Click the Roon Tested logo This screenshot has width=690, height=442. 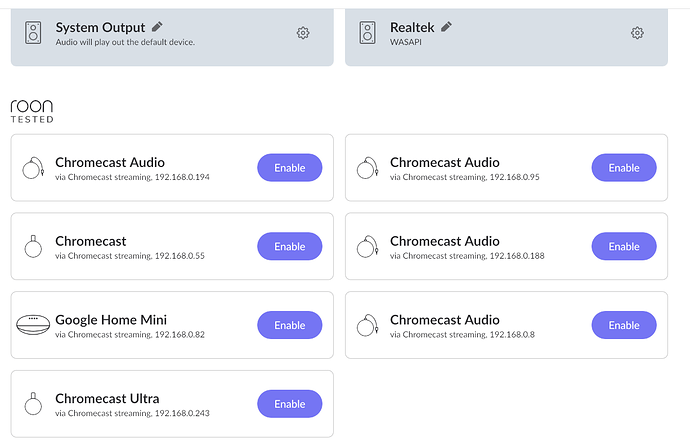point(32,111)
